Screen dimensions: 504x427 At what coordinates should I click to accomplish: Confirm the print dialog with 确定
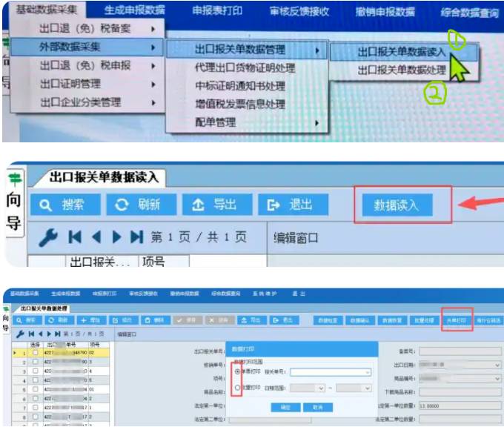pos(285,408)
